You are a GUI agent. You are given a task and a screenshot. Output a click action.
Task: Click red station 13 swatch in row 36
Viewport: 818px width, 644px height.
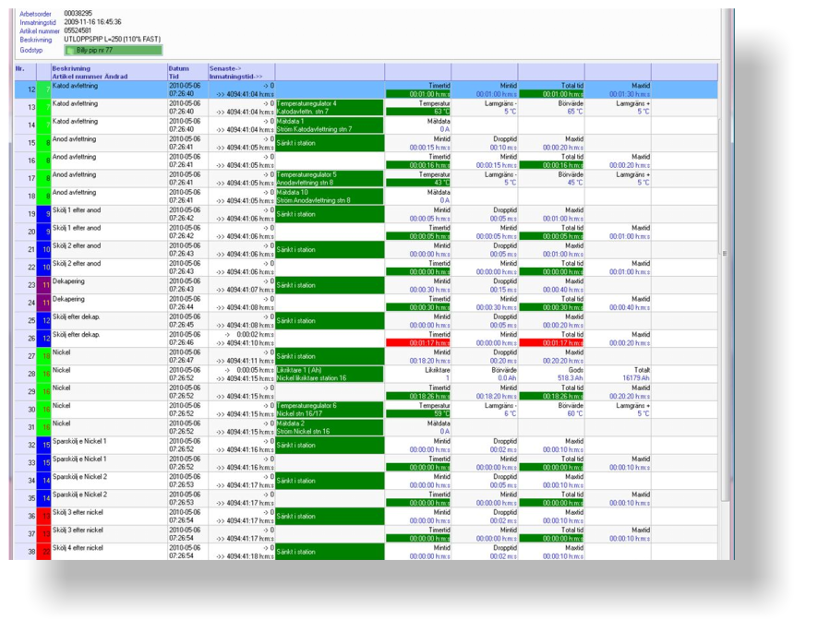(43, 517)
